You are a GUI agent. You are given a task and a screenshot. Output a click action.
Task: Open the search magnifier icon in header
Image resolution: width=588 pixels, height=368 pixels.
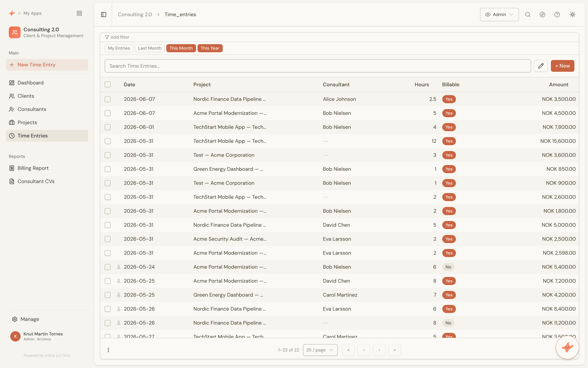(x=528, y=15)
